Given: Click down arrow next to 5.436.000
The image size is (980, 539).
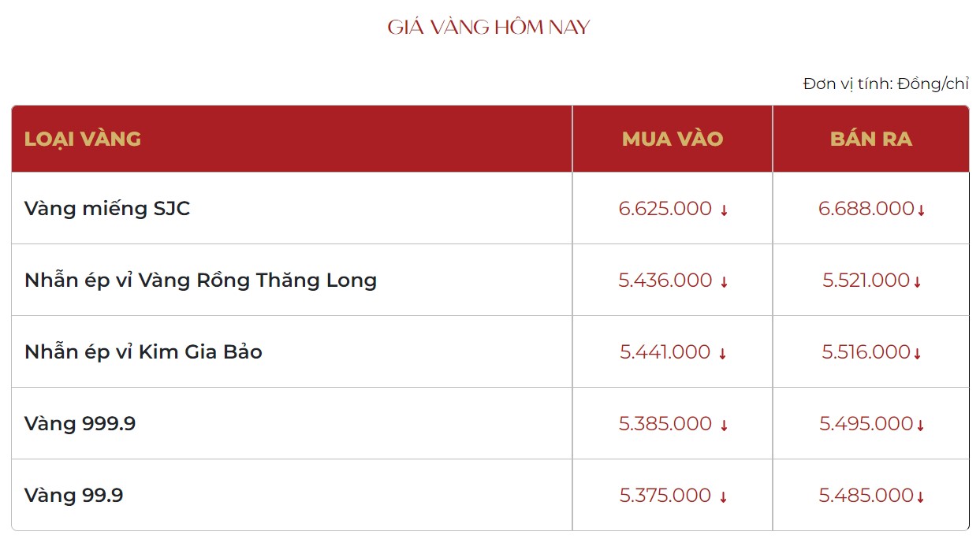Looking at the screenshot, I should pyautogui.click(x=724, y=282).
